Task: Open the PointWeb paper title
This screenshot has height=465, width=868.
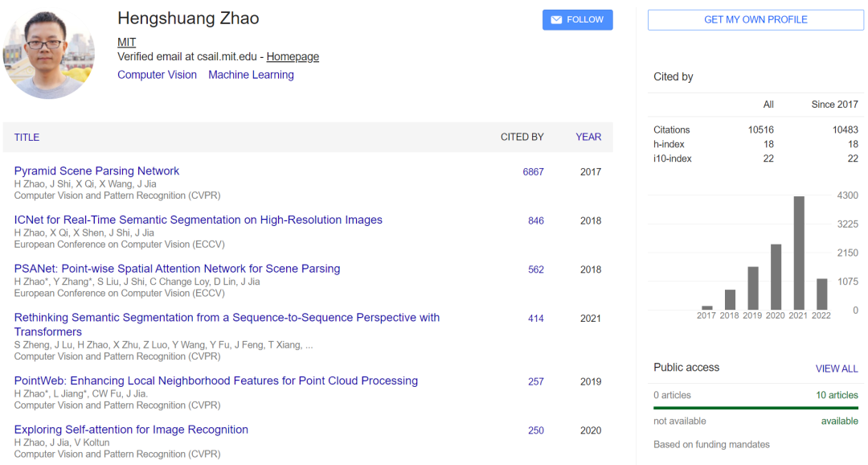Action: tap(215, 381)
